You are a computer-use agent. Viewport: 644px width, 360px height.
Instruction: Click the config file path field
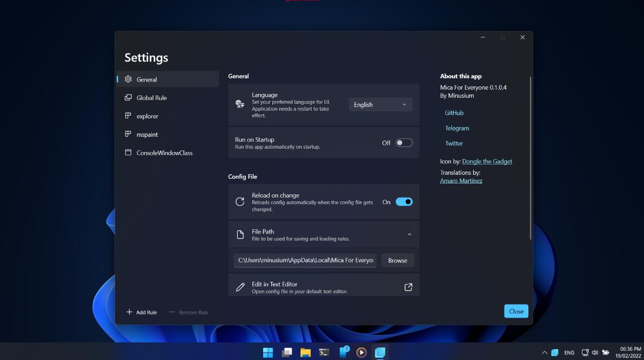coord(305,260)
